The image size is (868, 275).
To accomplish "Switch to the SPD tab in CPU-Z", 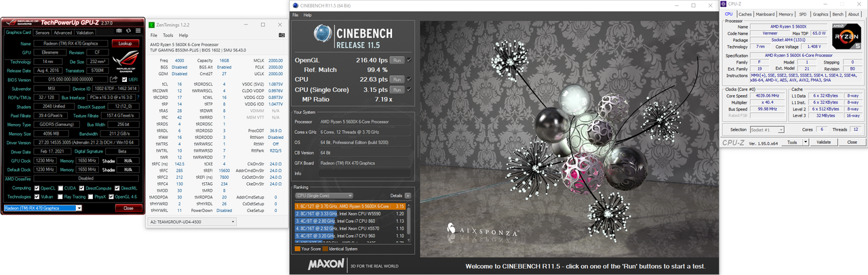I will 803,14.
